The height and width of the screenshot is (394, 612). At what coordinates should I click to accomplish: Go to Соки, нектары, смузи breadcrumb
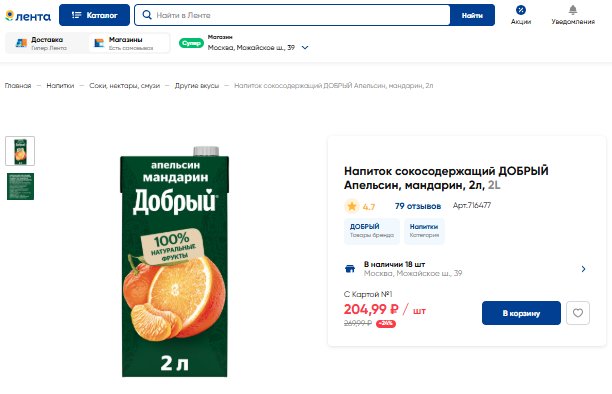125,86
